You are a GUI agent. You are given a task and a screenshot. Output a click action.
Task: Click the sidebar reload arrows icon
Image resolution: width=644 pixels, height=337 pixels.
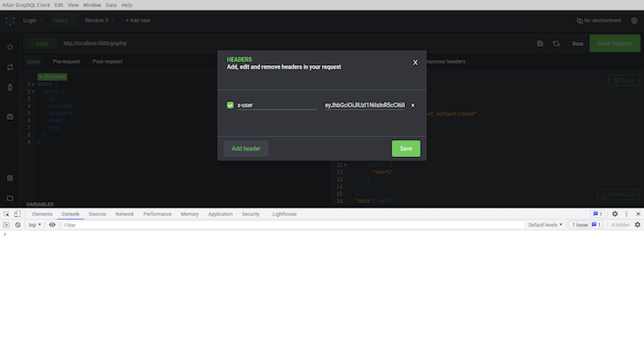point(10,67)
